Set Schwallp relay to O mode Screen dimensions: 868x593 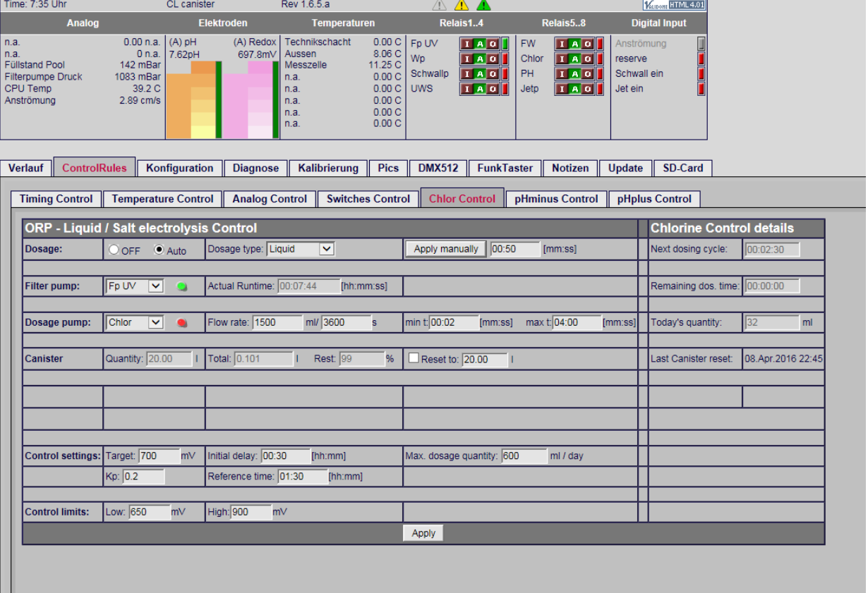493,73
